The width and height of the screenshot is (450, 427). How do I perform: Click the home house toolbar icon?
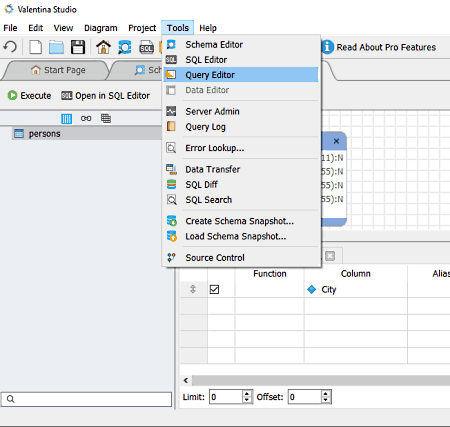click(103, 47)
